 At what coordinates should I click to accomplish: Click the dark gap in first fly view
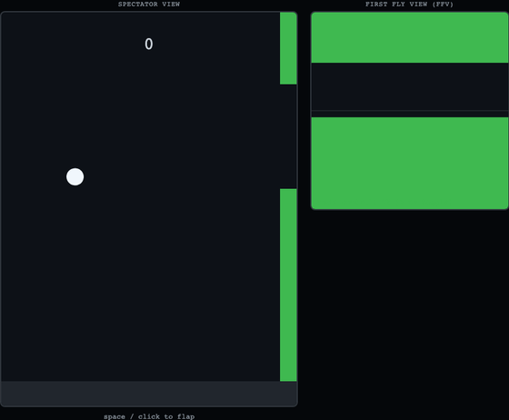click(410, 90)
